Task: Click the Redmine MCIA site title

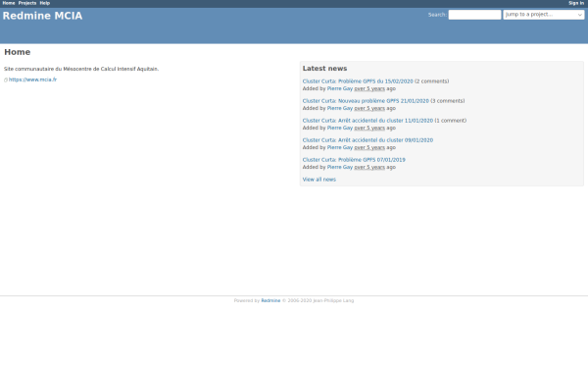Action: (42, 16)
